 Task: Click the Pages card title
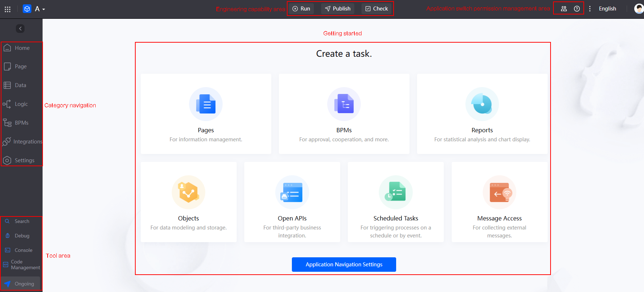(206, 130)
